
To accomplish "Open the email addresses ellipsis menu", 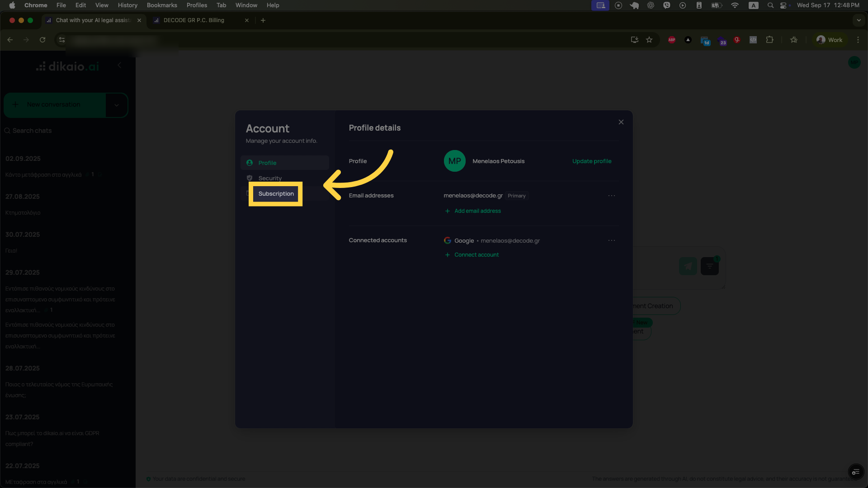I will click(612, 196).
